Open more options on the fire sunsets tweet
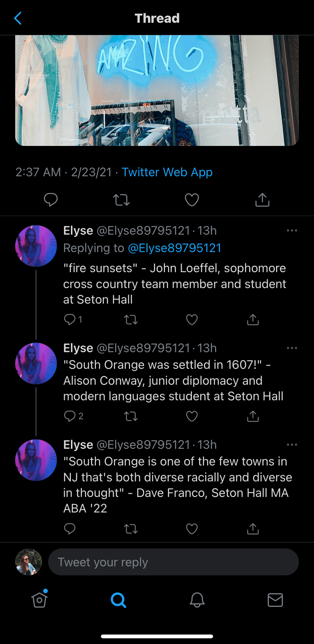Screen dimensions: 314x644 coord(292,230)
